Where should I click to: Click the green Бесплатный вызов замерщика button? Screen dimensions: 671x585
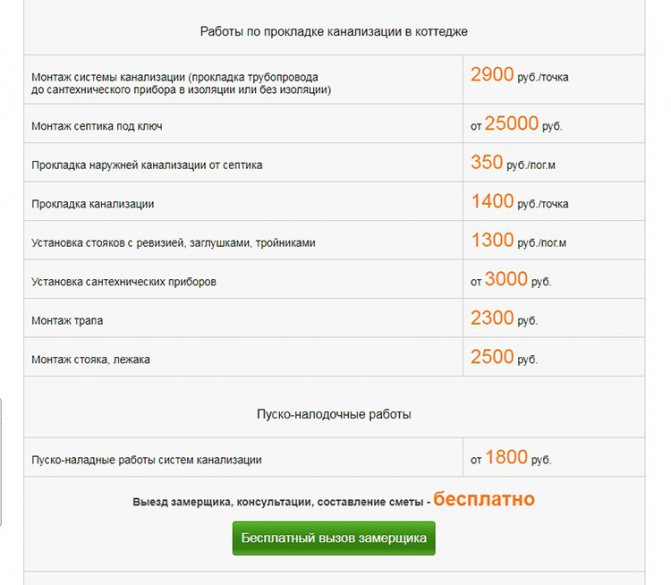pyautogui.click(x=334, y=538)
